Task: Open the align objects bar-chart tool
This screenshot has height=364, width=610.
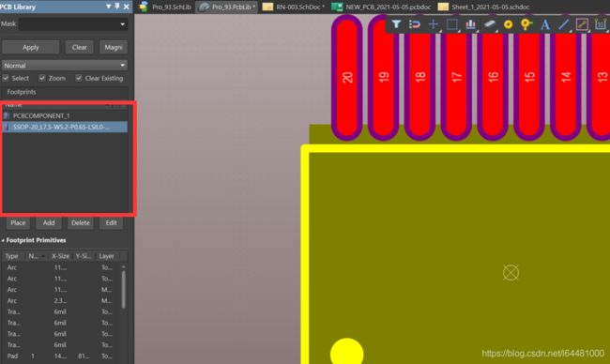Action: (x=470, y=24)
